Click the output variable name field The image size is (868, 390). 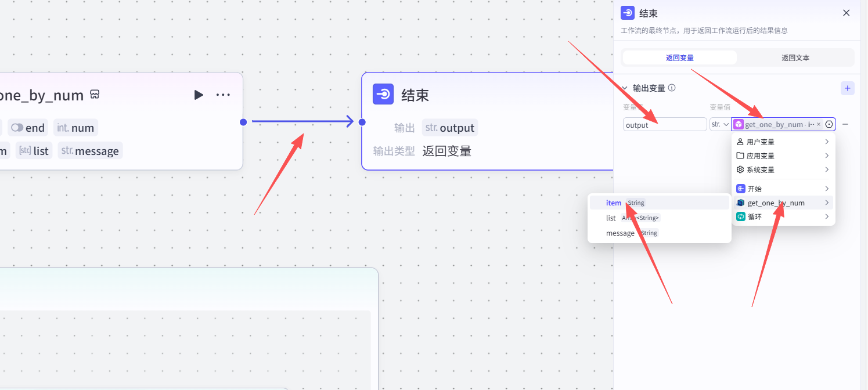click(664, 125)
